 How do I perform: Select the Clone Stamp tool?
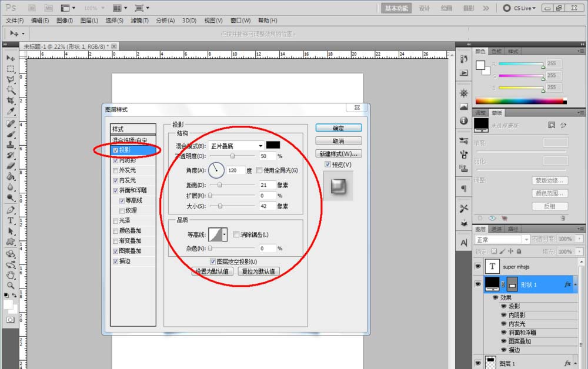(x=11, y=145)
